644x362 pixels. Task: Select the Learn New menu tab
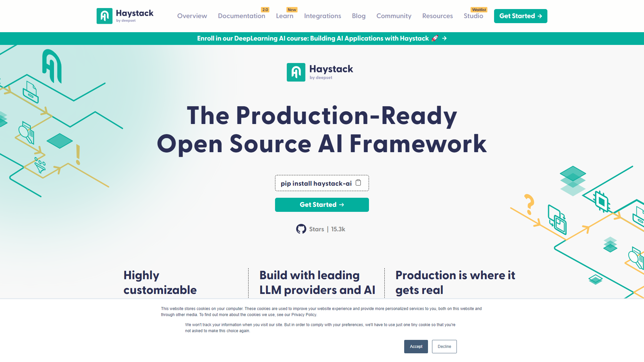284,16
